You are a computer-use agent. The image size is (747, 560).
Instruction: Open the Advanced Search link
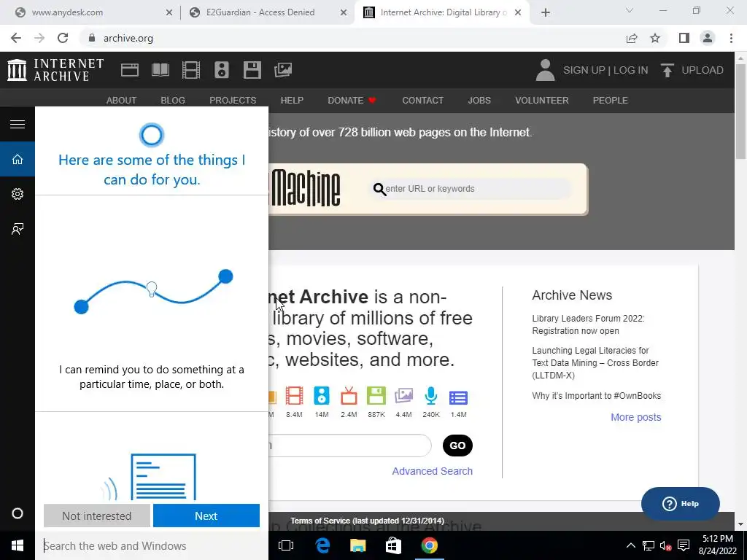[432, 471]
